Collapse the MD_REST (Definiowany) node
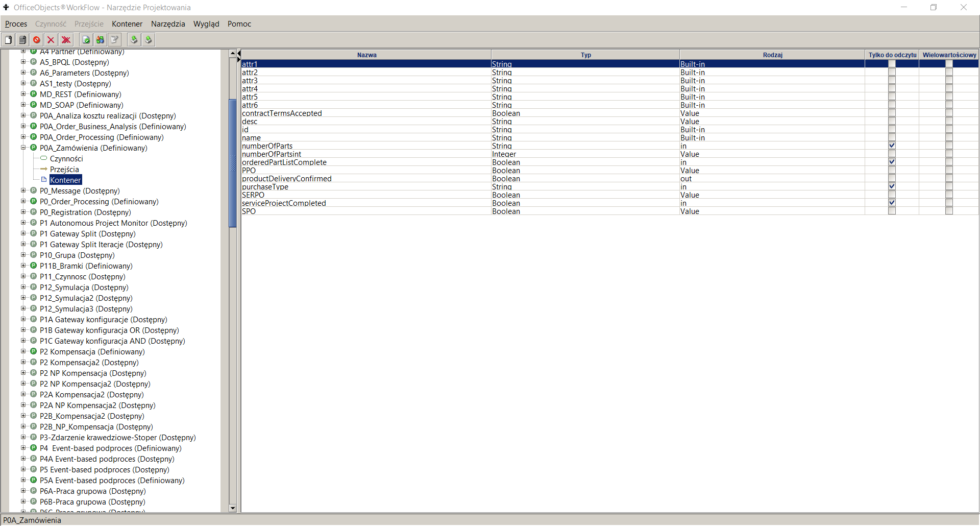The height and width of the screenshot is (526, 980). (x=23, y=94)
